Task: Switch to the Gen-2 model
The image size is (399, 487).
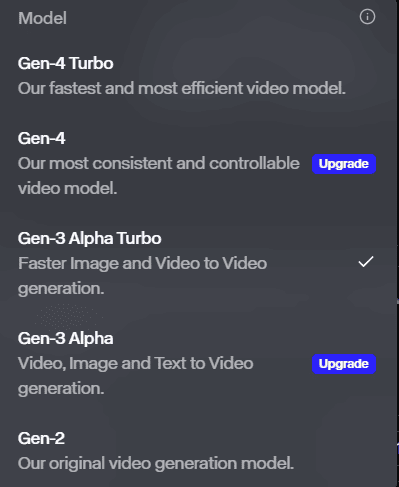Action: coord(199,451)
